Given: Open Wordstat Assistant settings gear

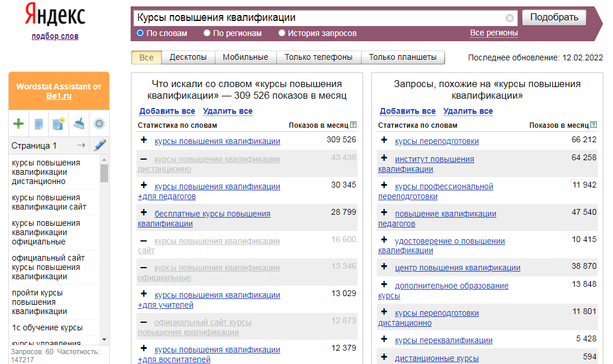Looking at the screenshot, I should 99,124.
